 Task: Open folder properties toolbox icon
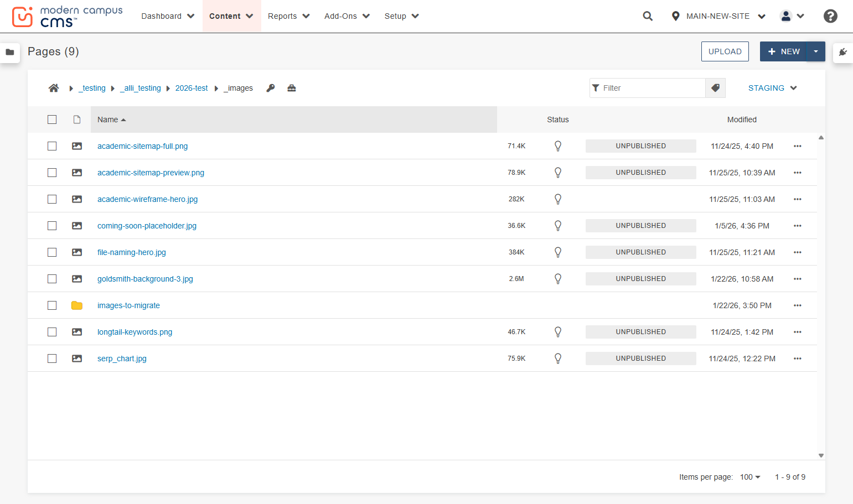[292, 88]
